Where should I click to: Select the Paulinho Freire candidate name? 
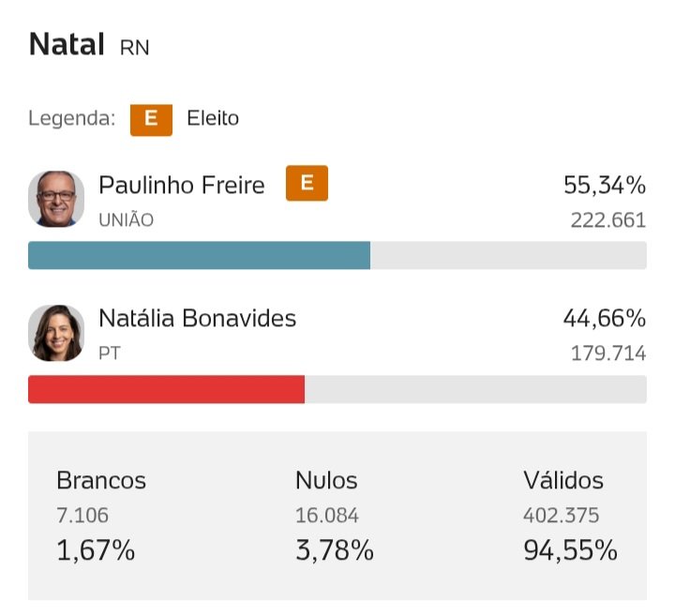pos(182,185)
